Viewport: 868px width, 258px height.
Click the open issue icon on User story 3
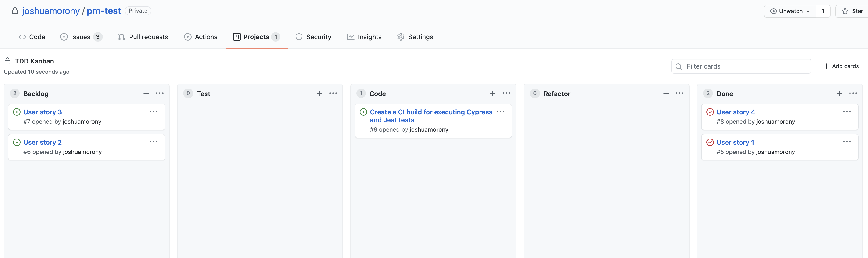pyautogui.click(x=17, y=112)
